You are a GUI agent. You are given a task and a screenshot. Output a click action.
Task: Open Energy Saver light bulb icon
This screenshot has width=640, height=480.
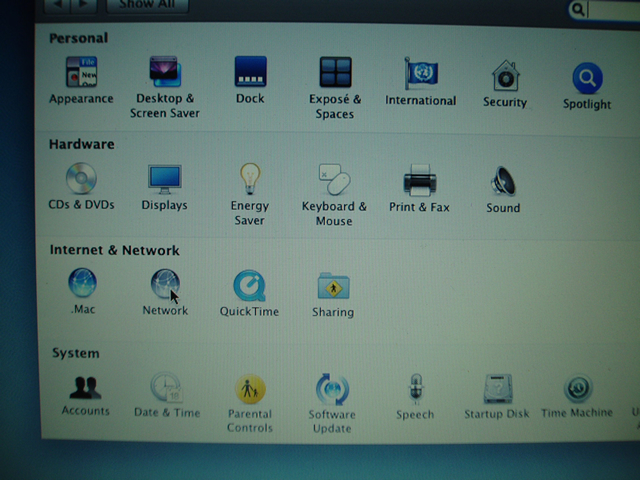pos(250,178)
